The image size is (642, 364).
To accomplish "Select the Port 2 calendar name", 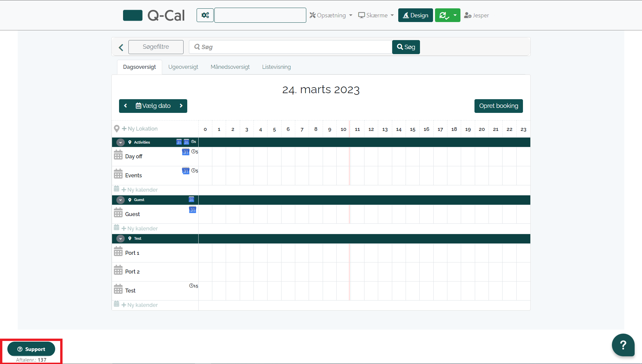I will click(132, 271).
